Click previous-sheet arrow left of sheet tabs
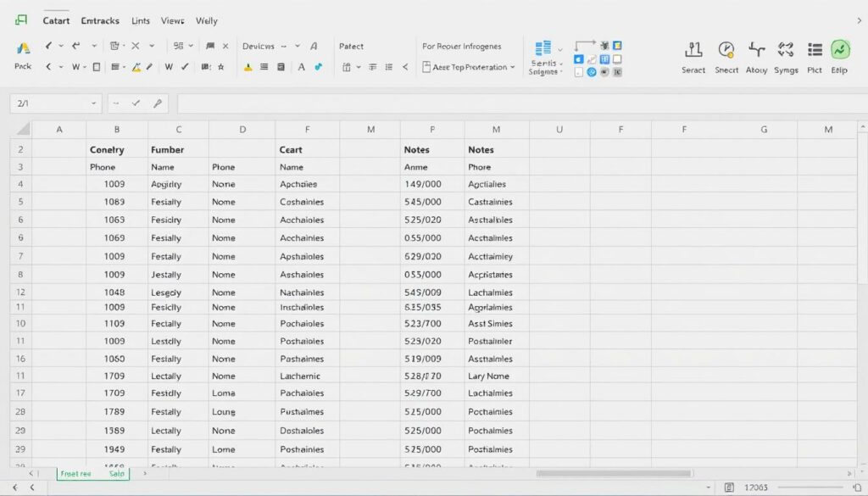The image size is (868, 496). (31, 473)
